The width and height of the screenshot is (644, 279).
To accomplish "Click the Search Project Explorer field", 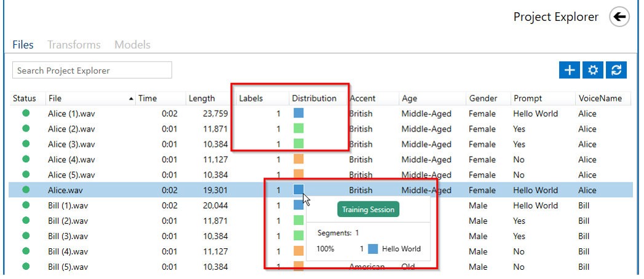I will coord(92,71).
